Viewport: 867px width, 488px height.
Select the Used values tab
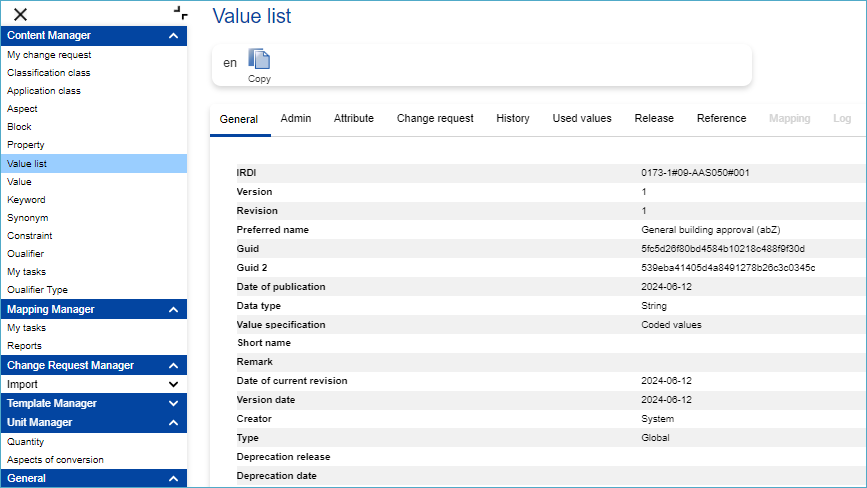582,118
